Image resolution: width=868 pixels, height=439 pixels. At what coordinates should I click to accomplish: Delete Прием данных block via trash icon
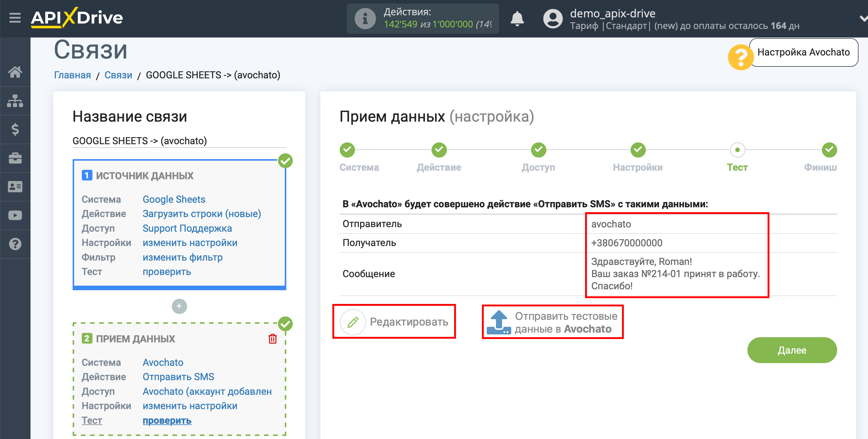tap(273, 339)
